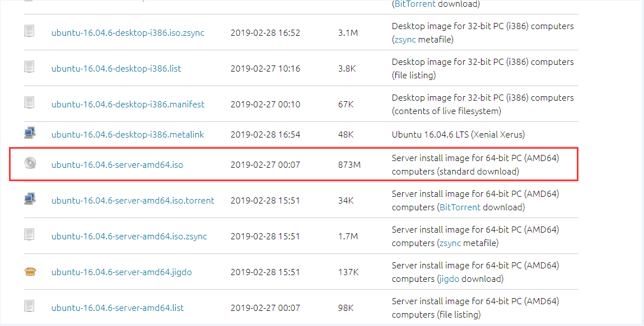
Task: Click computer icon beside desktop-i386.metalink
Action: pyautogui.click(x=30, y=133)
